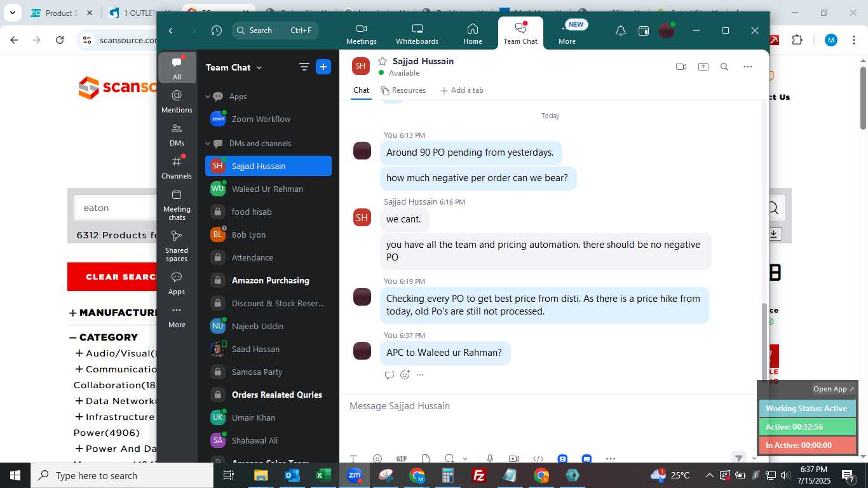Record a video message
Image resolution: width=868 pixels, height=488 pixels.
pos(513,459)
